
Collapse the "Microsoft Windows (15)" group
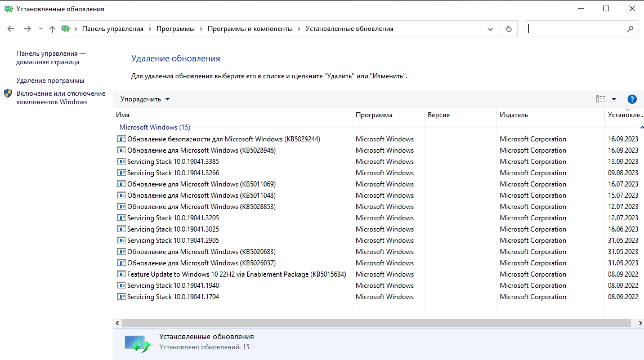pyautogui.click(x=154, y=127)
